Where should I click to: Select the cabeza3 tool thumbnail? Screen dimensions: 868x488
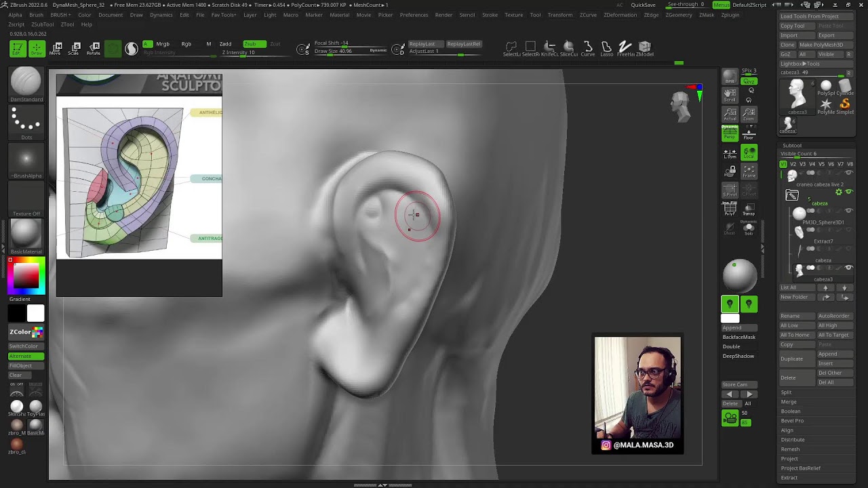point(797,94)
